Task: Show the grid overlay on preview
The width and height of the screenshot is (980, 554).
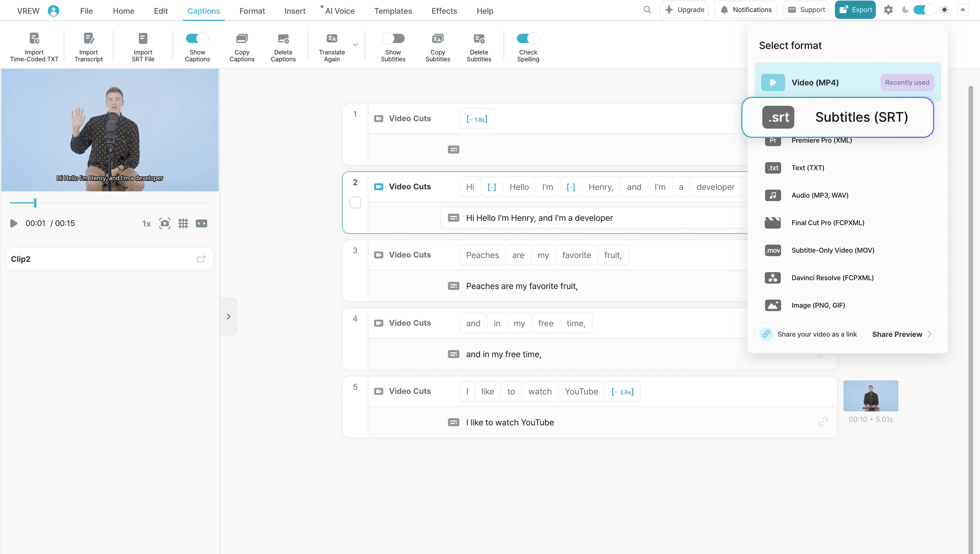Action: coord(183,223)
